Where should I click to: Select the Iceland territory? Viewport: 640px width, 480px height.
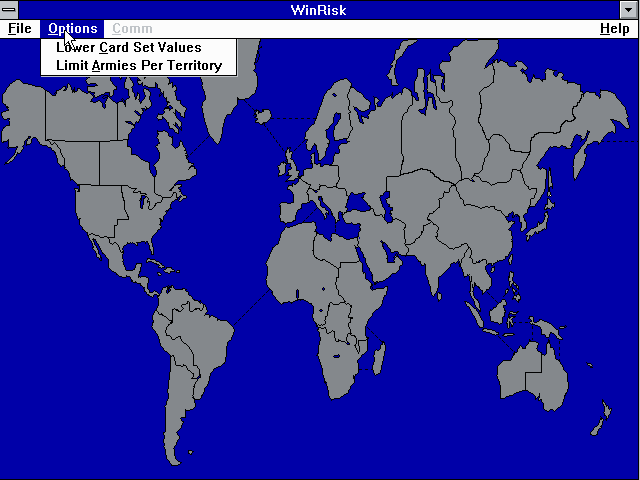click(x=263, y=116)
